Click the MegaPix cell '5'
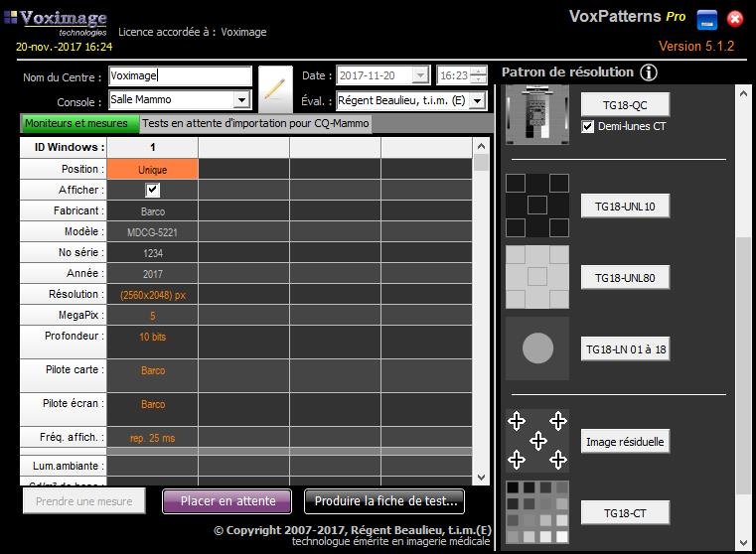The height and width of the screenshot is (554, 756). (152, 316)
